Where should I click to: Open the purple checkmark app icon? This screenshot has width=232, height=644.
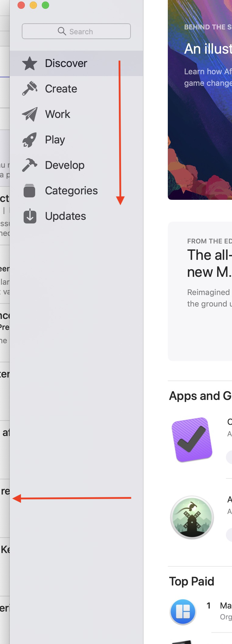(x=192, y=439)
